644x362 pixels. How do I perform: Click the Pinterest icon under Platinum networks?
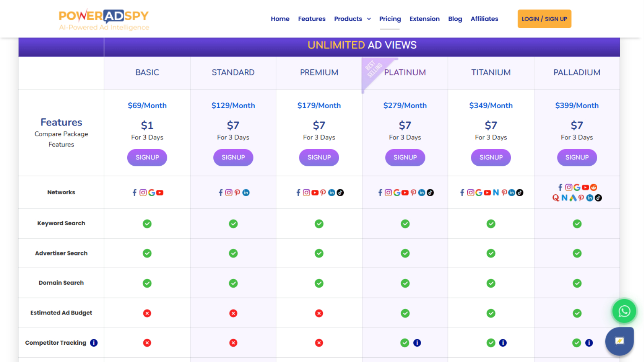pos(413,193)
